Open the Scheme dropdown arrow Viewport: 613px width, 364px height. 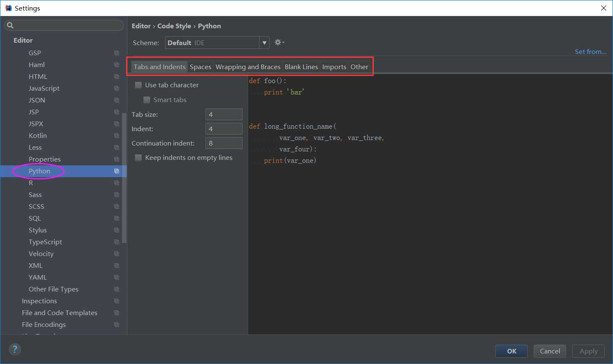pyautogui.click(x=265, y=43)
